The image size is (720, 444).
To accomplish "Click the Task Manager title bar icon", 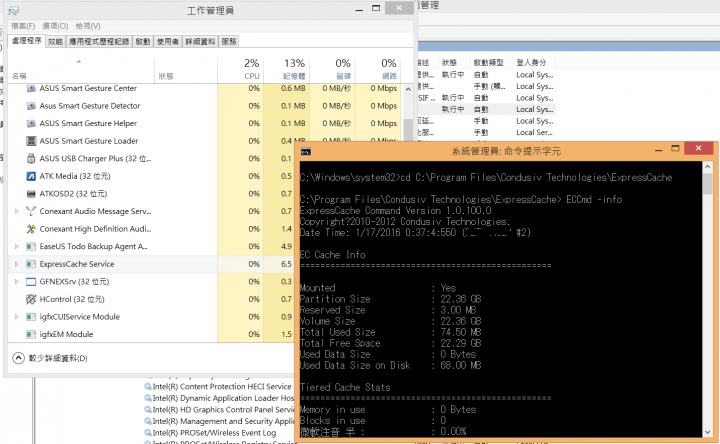I will [14, 10].
